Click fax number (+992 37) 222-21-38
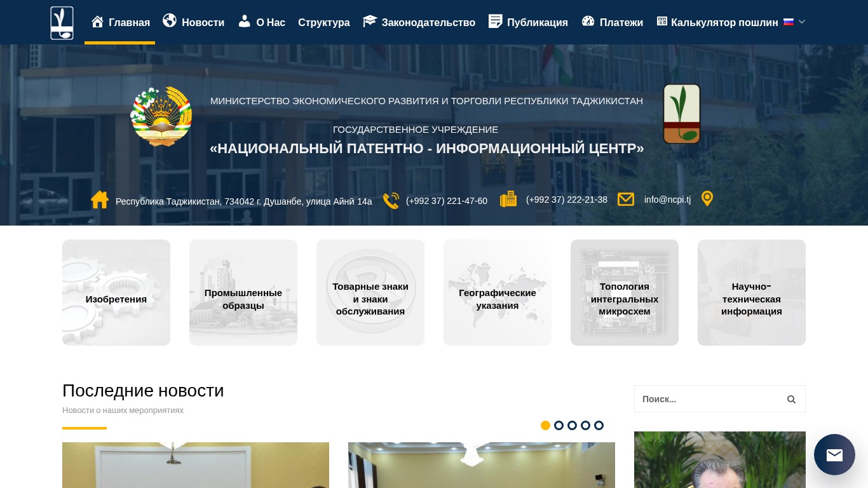 tap(567, 200)
